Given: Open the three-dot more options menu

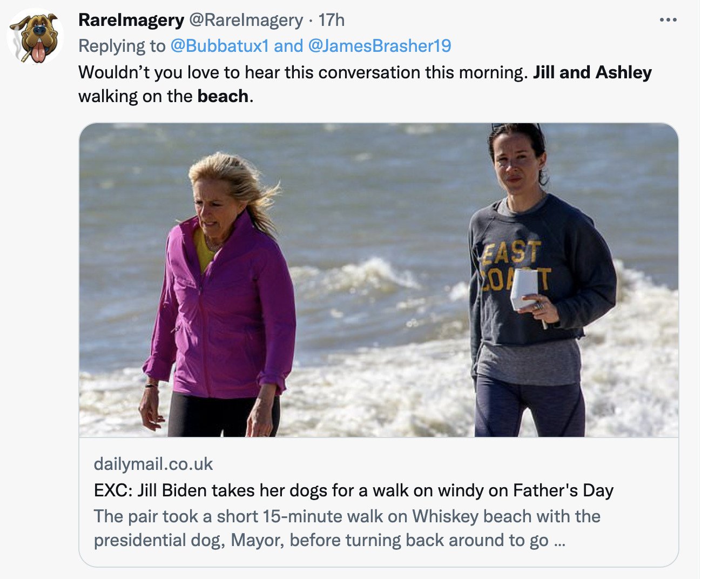Looking at the screenshot, I should click(x=668, y=20).
